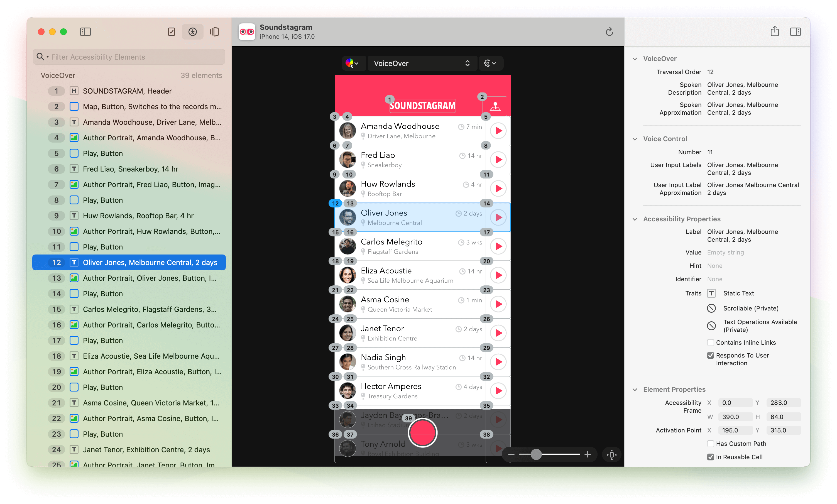Toggle Contains Inline Links checkbox
837x504 pixels.
(x=710, y=342)
